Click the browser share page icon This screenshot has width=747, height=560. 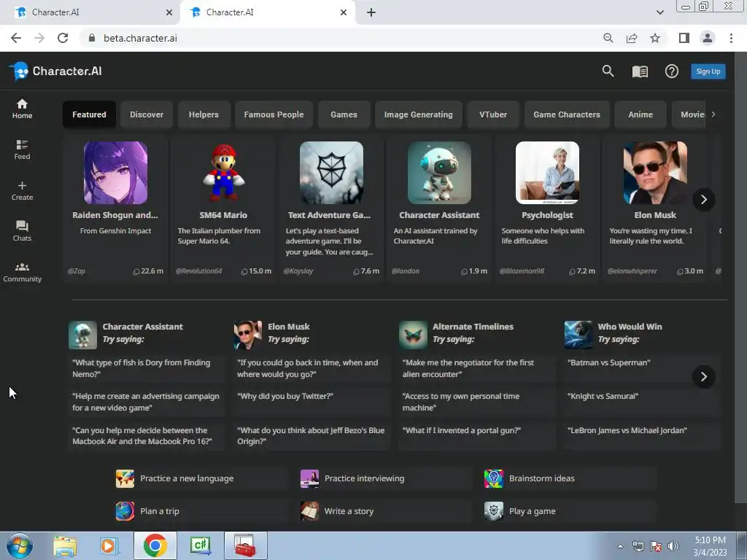pyautogui.click(x=632, y=38)
